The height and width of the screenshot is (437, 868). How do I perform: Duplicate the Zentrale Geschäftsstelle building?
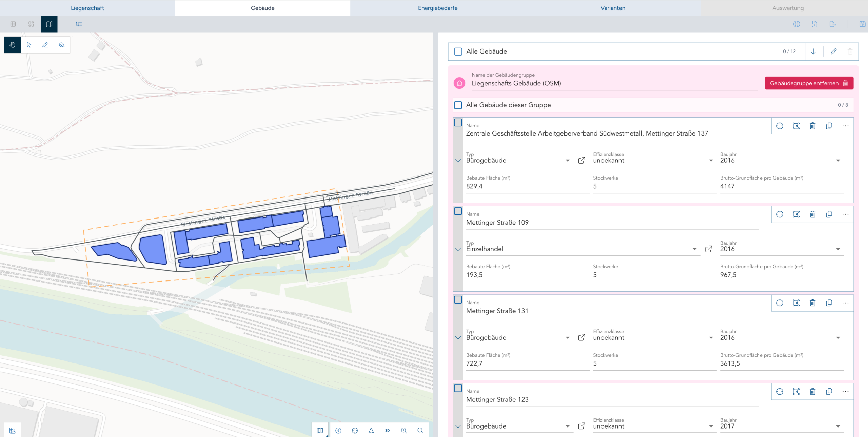tap(829, 126)
